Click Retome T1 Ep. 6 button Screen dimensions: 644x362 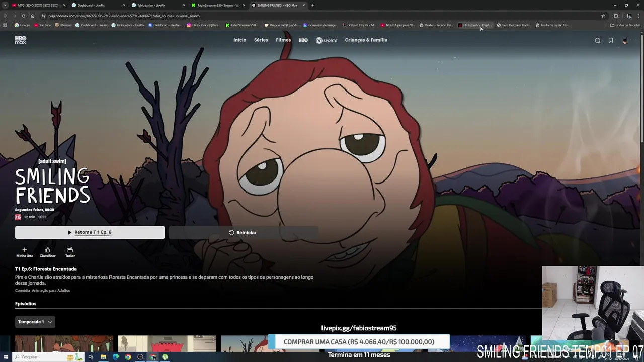(x=90, y=232)
